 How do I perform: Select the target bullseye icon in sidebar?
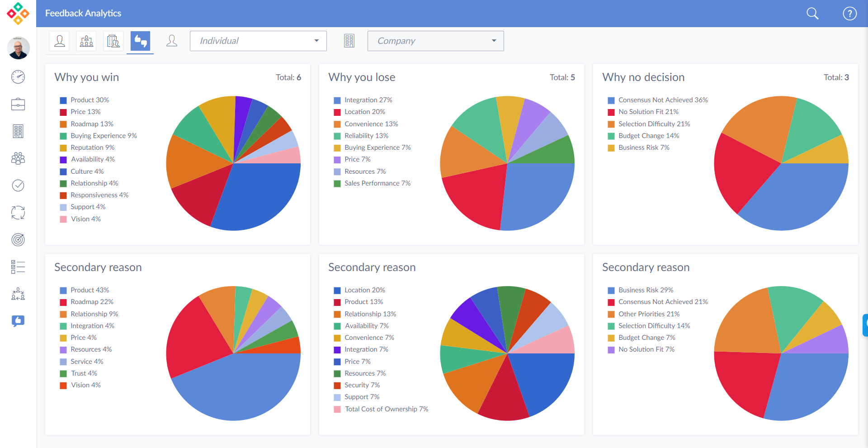click(18, 240)
